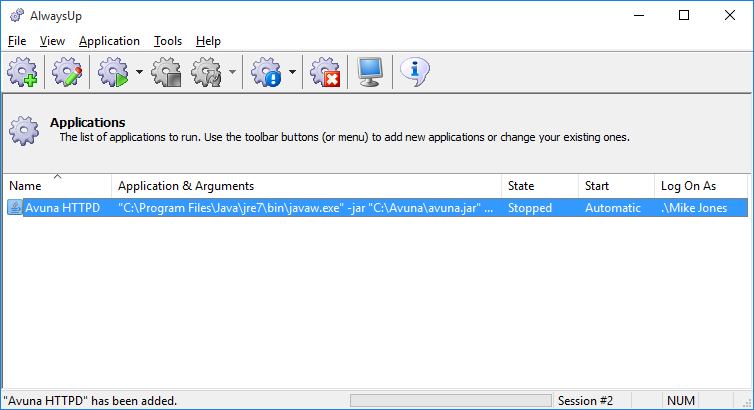Click the application report gear icon

point(266,72)
